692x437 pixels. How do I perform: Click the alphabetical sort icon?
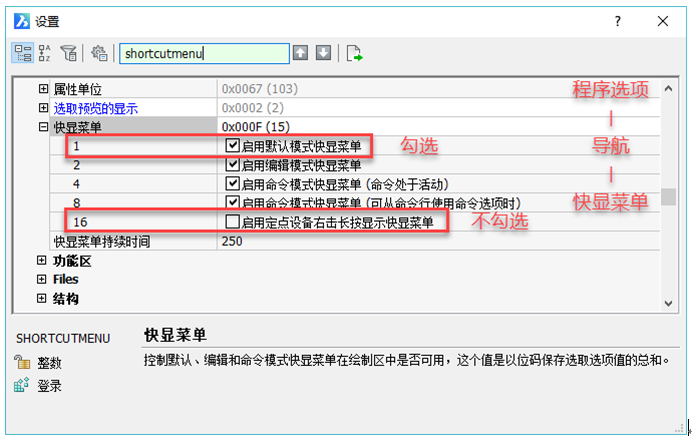pyautogui.click(x=45, y=53)
